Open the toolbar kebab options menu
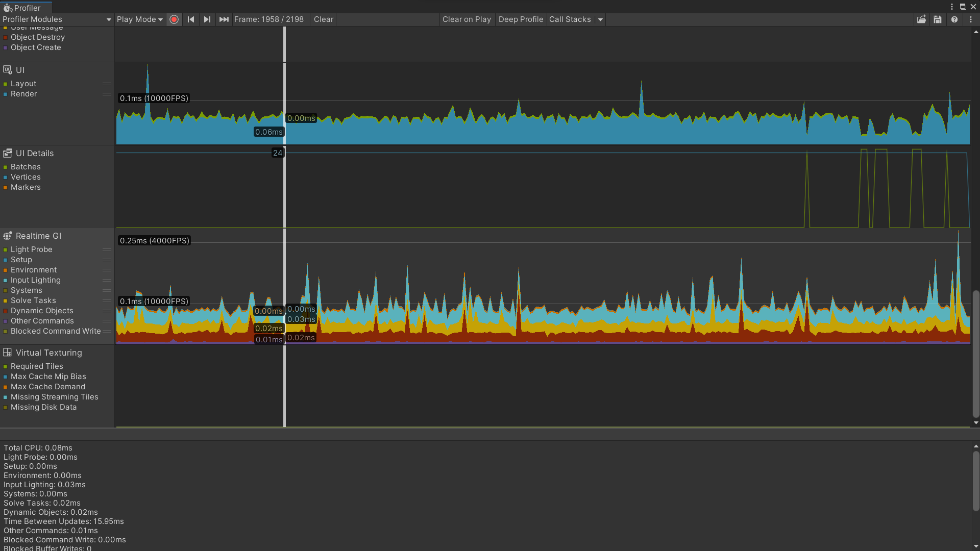Viewport: 980px width, 551px height. (x=971, y=19)
